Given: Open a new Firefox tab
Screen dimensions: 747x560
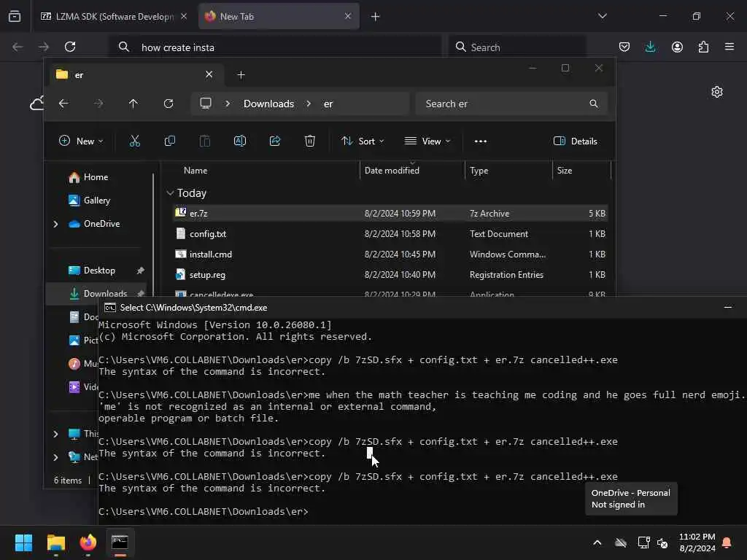Looking at the screenshot, I should click(376, 17).
